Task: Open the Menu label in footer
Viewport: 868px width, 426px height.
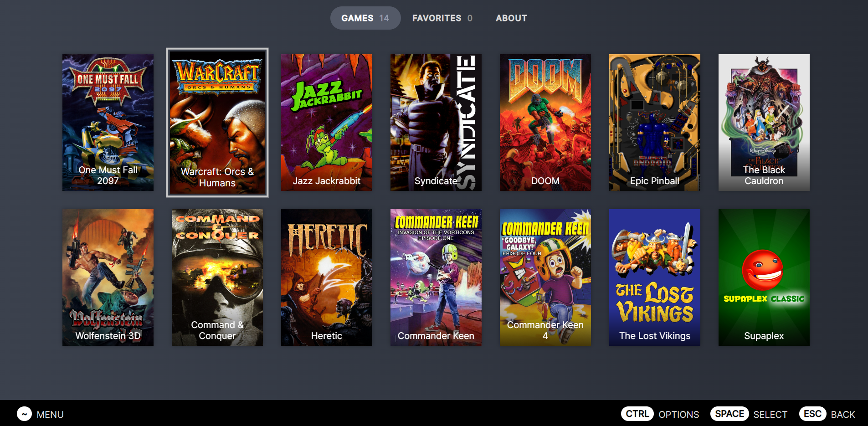Action: click(x=50, y=415)
